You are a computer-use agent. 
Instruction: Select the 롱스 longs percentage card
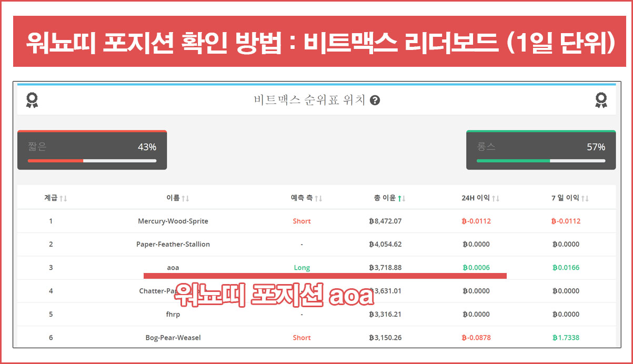pos(541,150)
